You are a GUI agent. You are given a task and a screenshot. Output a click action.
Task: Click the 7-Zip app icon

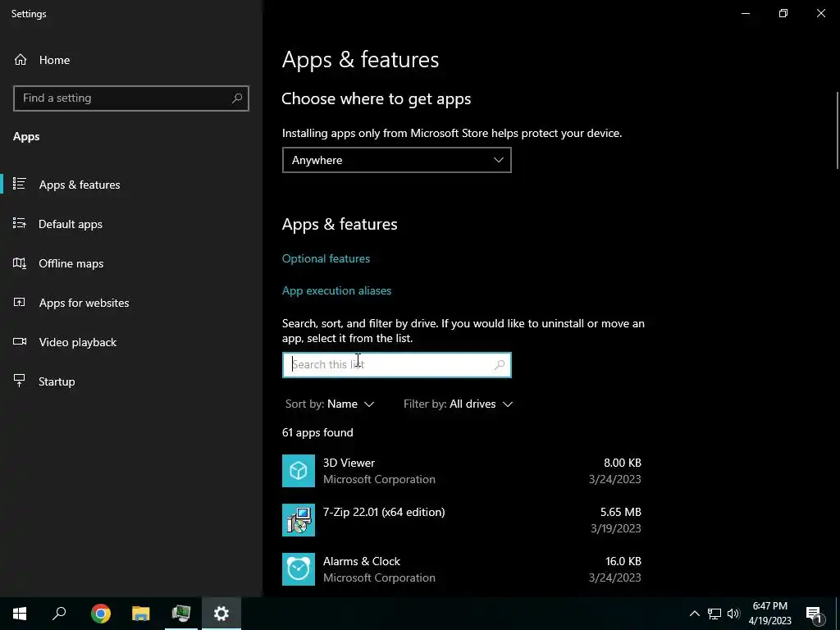coord(299,520)
